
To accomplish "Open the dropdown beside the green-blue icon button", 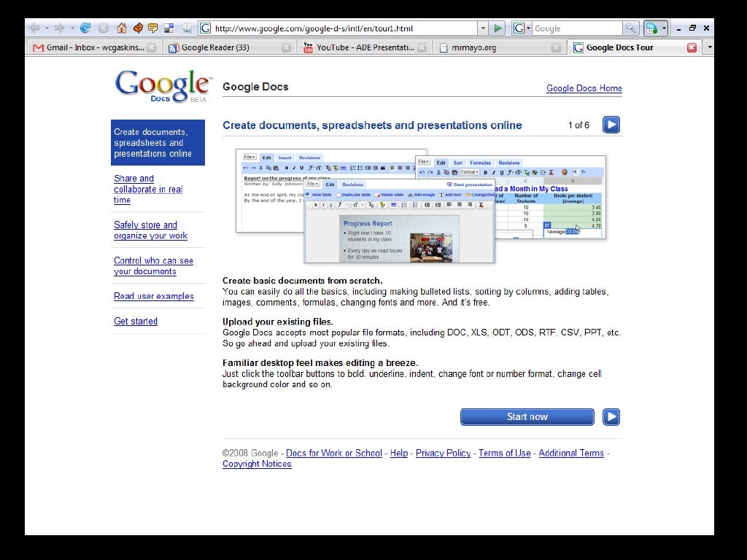I will [664, 28].
